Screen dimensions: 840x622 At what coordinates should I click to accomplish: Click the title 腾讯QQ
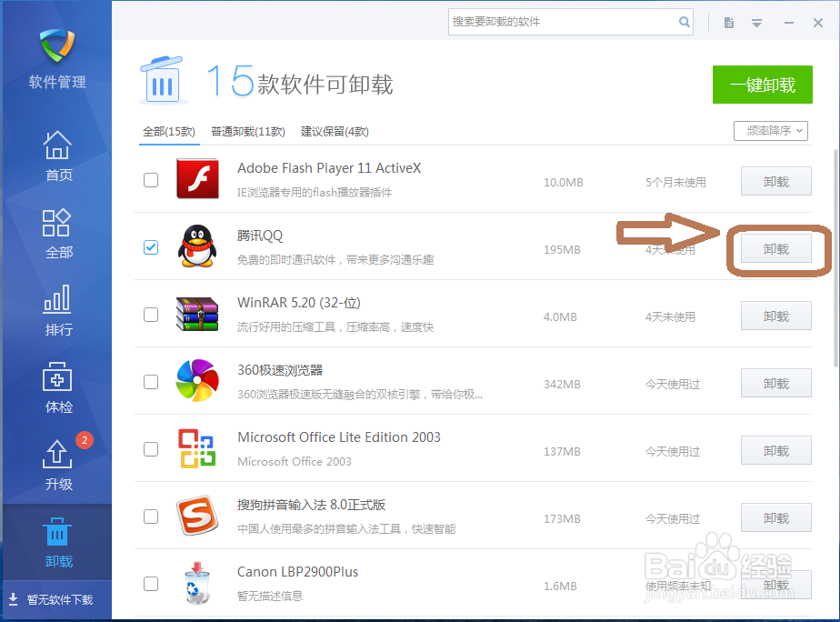click(x=260, y=236)
